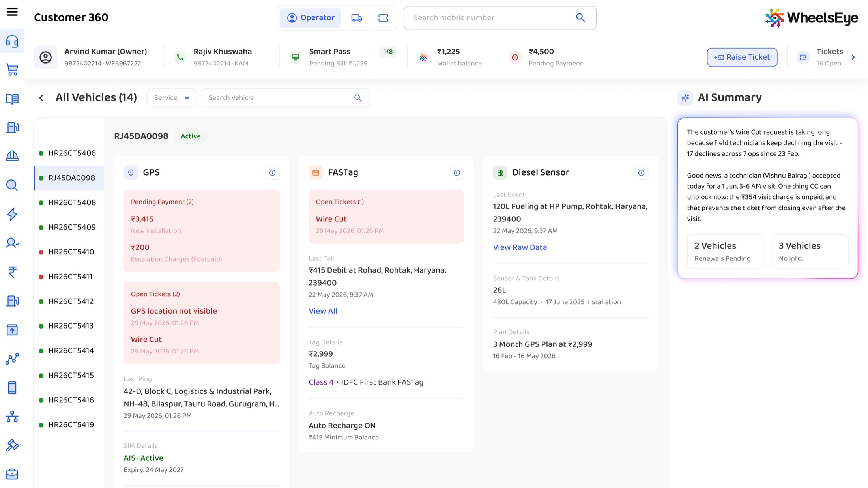Open the briefcase sidebar icon
Viewport: 868px width, 488px height.
pyautogui.click(x=12, y=474)
